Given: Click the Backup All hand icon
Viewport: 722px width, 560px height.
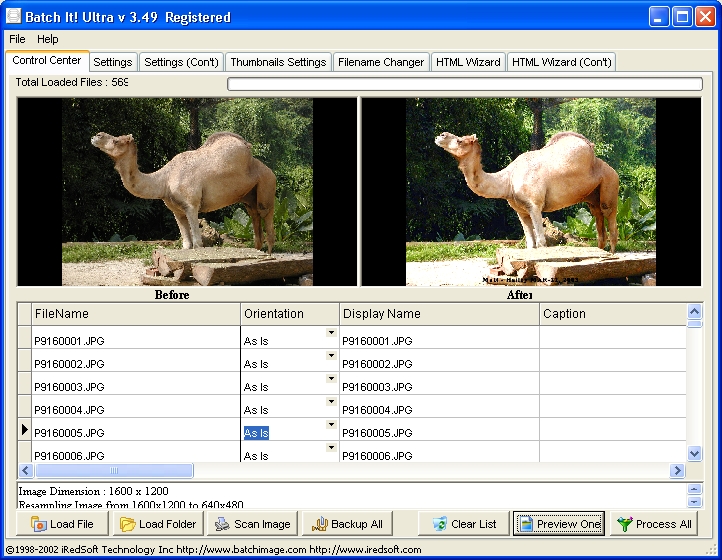Looking at the screenshot, I should tap(320, 524).
